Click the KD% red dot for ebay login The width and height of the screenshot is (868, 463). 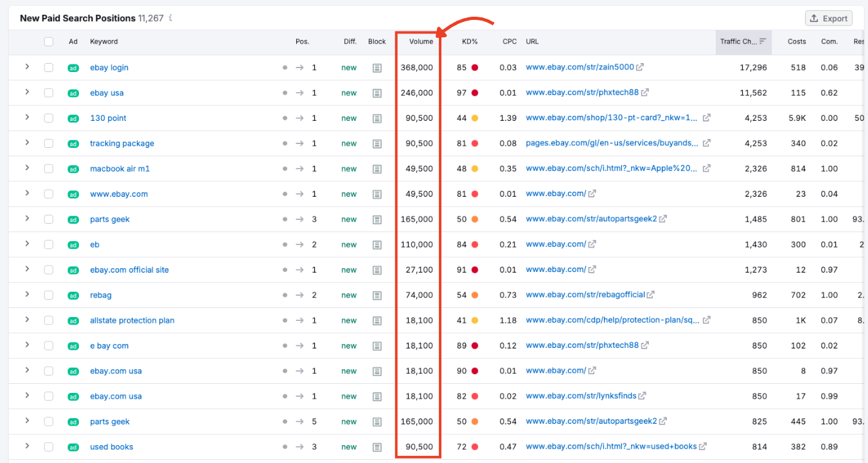(x=475, y=67)
